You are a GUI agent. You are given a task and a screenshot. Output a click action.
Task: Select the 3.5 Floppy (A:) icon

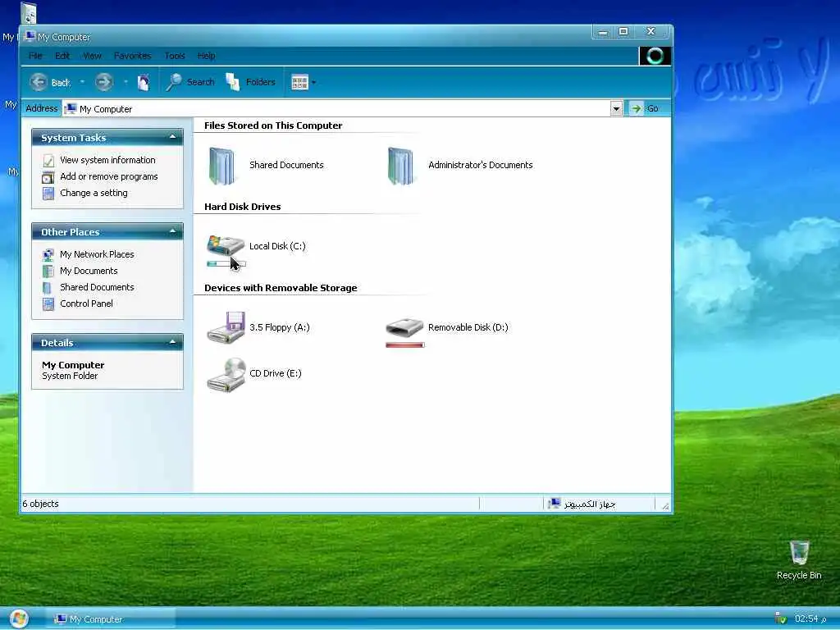pos(226,326)
